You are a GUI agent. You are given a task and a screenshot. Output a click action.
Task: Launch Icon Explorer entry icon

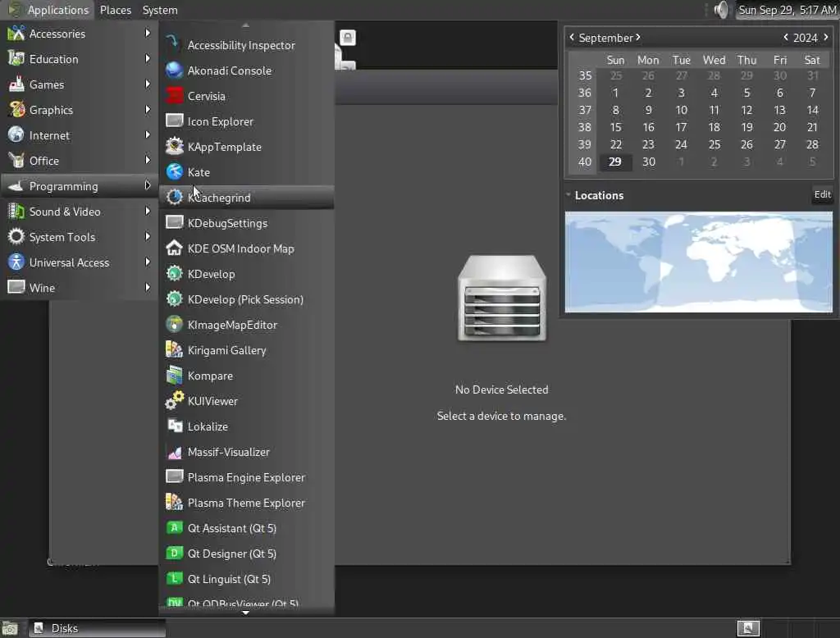(x=174, y=121)
